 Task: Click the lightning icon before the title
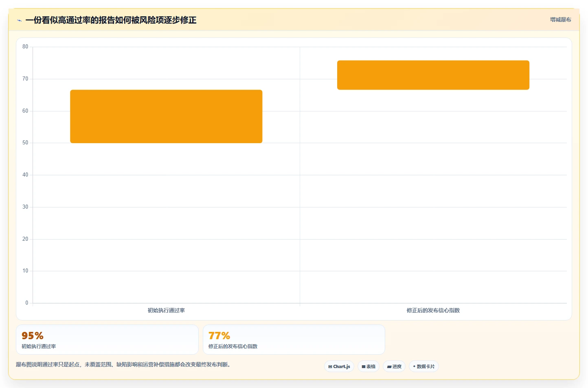point(19,20)
